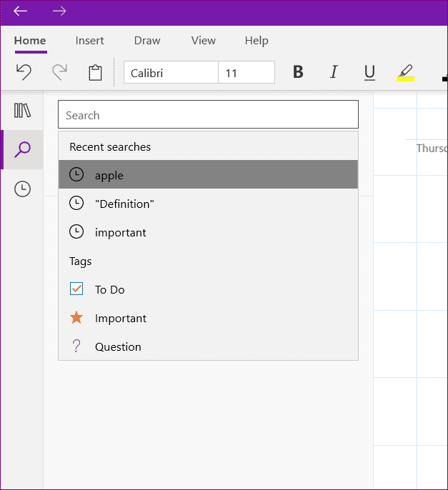This screenshot has width=448, height=490.
Task: Redo the last action
Action: click(59, 72)
